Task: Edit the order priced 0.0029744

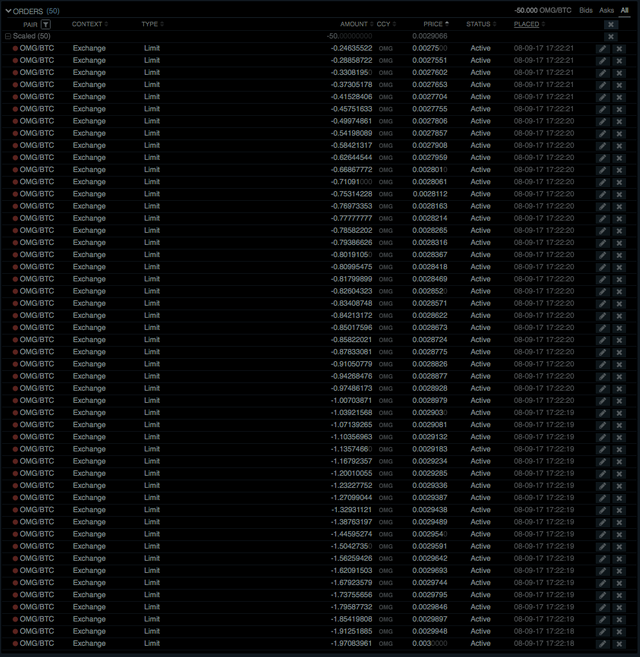Action: tap(602, 584)
